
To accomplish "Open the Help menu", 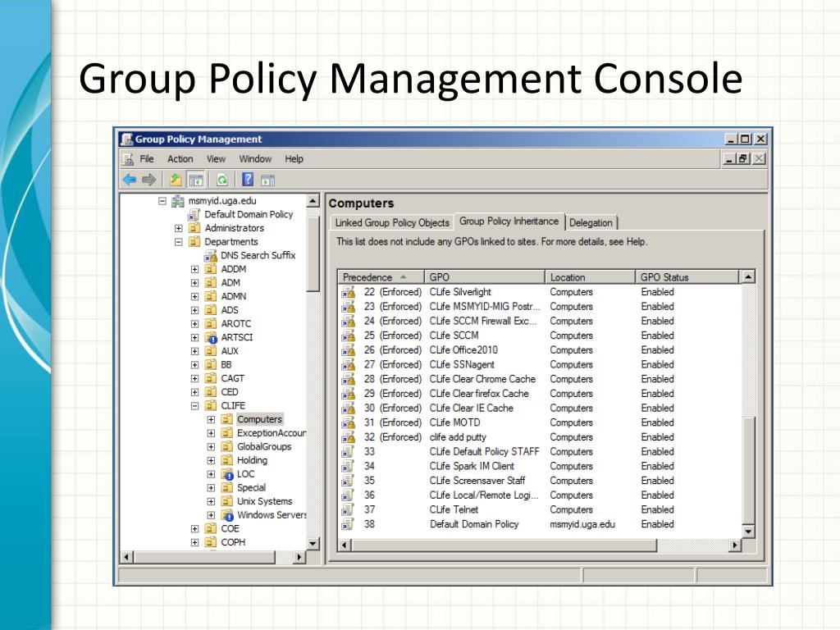I will pyautogui.click(x=294, y=159).
